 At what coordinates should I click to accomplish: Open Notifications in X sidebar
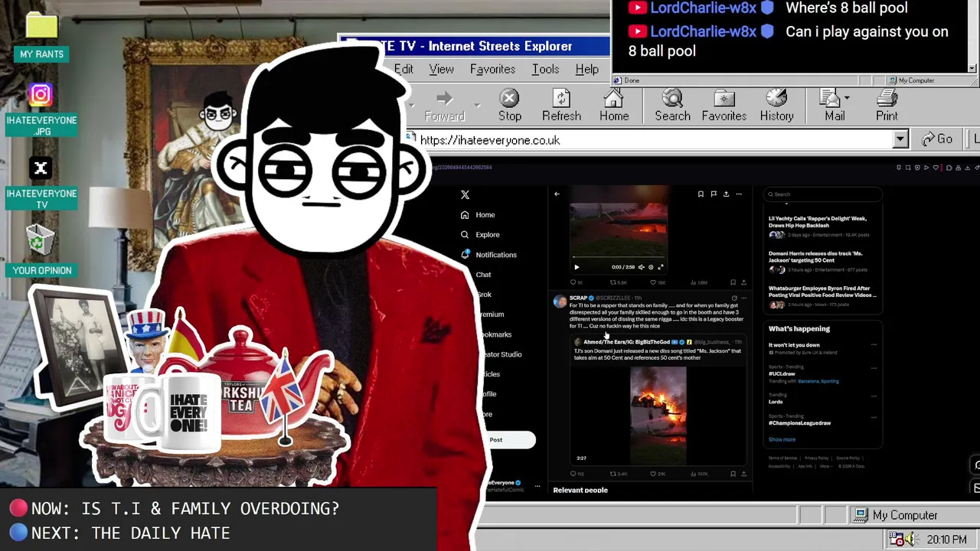[x=489, y=255]
